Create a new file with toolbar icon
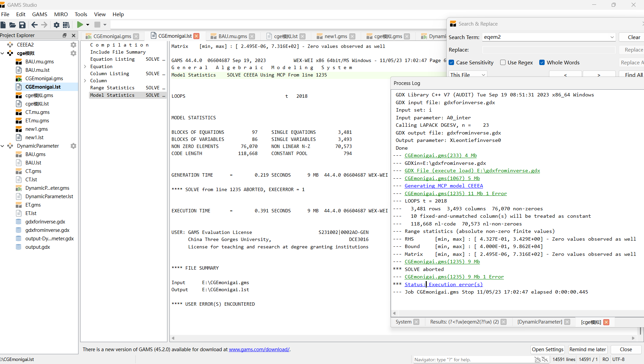The image size is (644, 364). [x=3, y=25]
